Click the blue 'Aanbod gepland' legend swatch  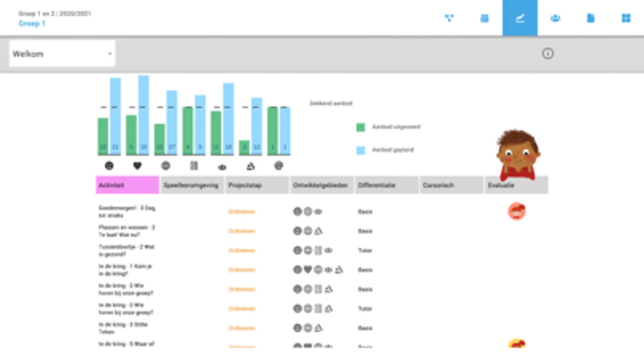tap(360, 150)
